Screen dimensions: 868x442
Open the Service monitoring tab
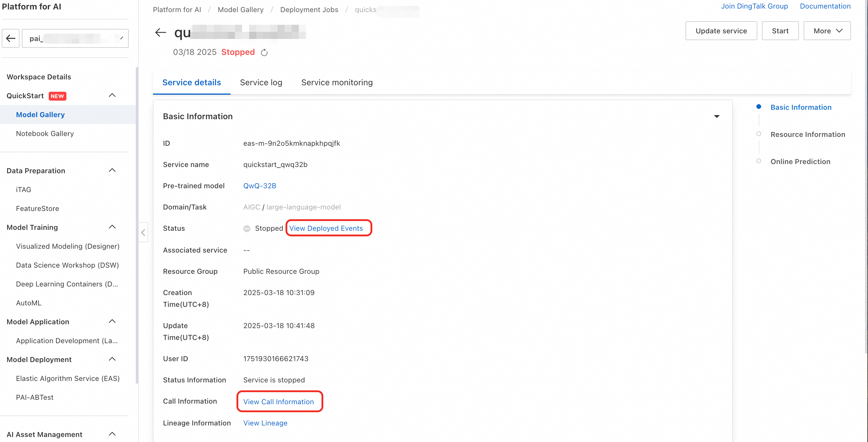[337, 83]
